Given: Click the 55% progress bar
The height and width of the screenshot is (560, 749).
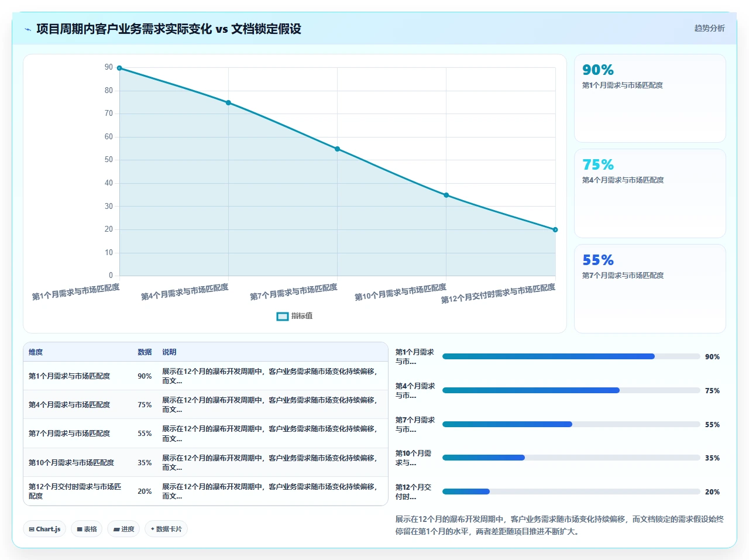Looking at the screenshot, I should point(571,424).
